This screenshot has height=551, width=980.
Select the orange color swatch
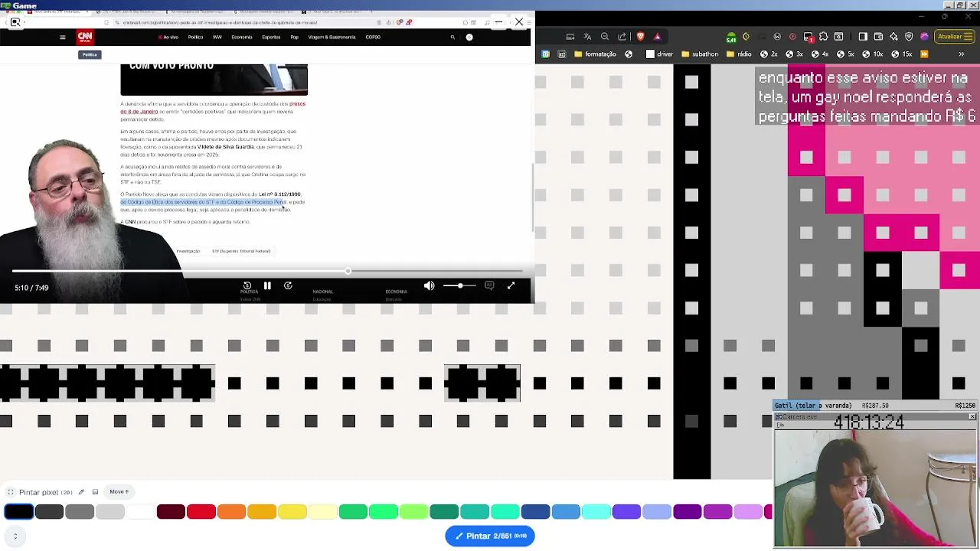[x=231, y=512]
